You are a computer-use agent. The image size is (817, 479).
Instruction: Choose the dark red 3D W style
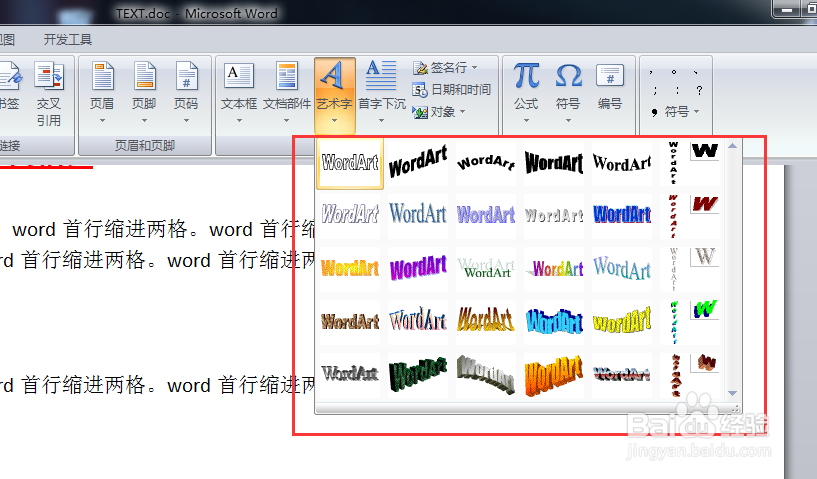705,204
